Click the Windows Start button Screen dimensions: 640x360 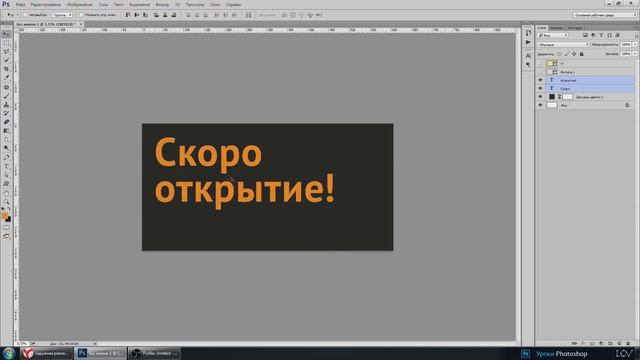tap(9, 353)
